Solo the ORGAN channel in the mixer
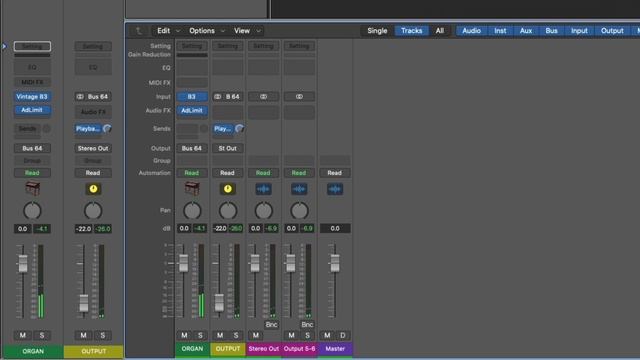This screenshot has height=360, width=640. point(200,335)
